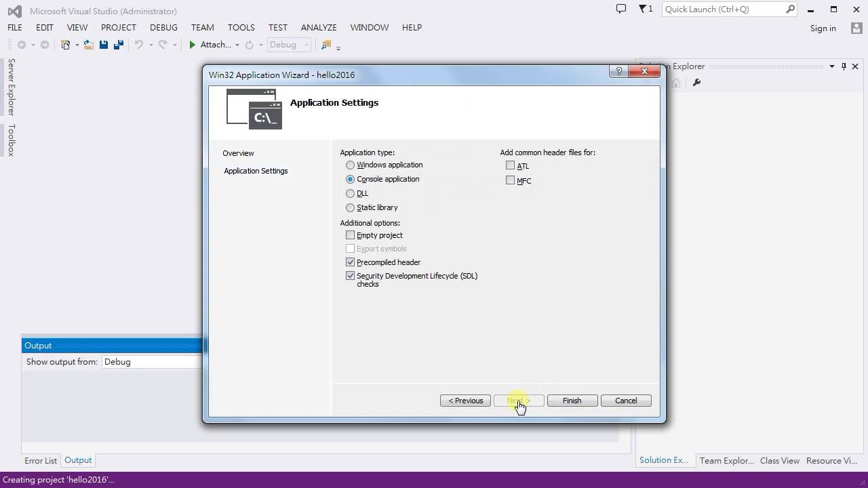Uncheck the Security Development Lifecycle checks checkbox
The width and height of the screenshot is (868, 488).
click(x=350, y=275)
